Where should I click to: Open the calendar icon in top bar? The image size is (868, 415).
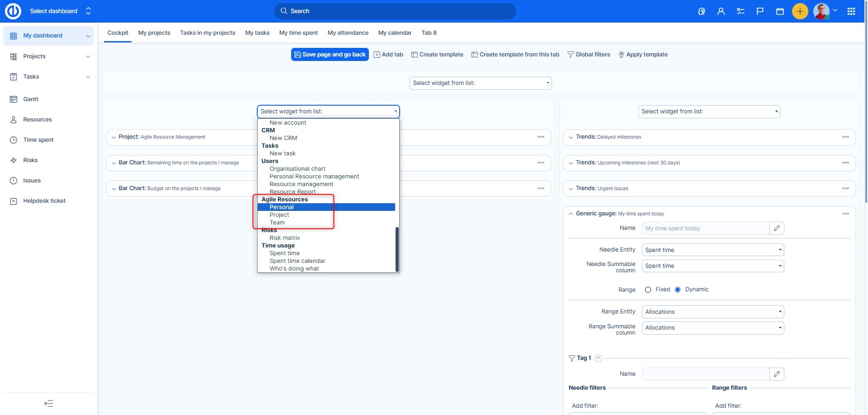pos(780,11)
